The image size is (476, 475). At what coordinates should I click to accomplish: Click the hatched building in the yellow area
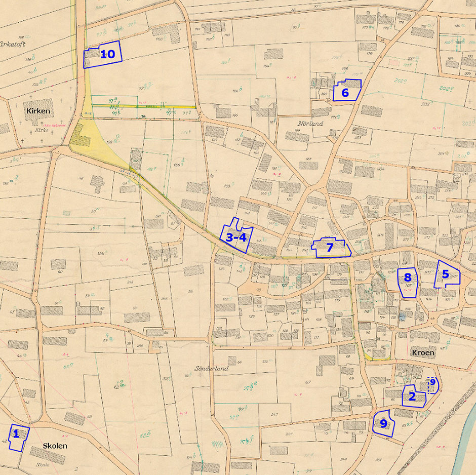[80, 136]
